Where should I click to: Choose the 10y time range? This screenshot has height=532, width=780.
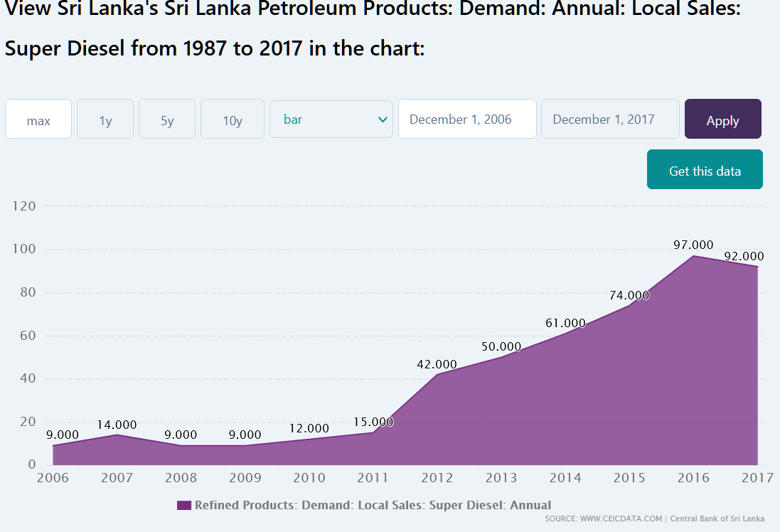(x=233, y=119)
